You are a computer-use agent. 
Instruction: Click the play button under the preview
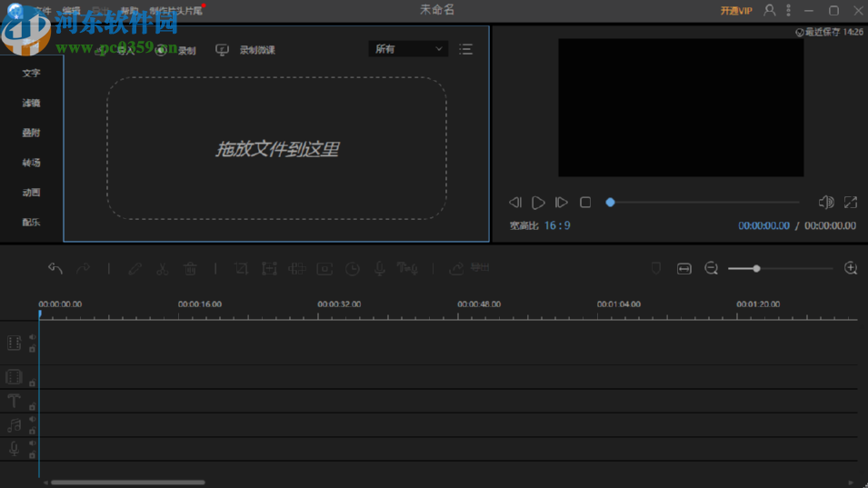point(538,203)
